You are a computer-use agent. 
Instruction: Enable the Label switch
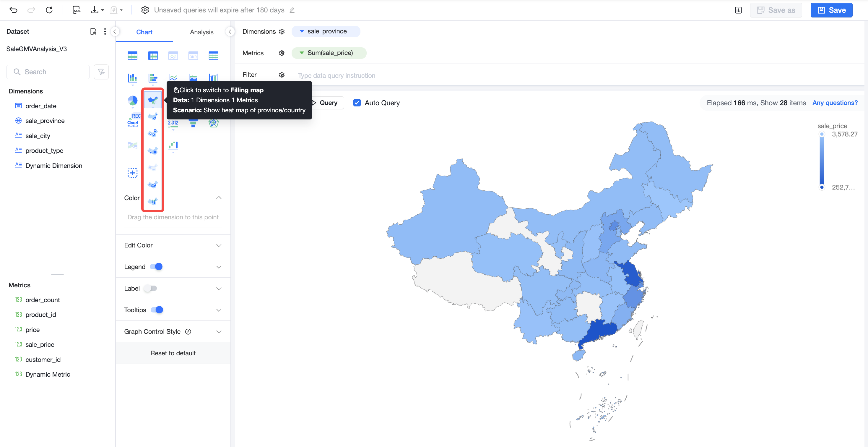tap(150, 288)
